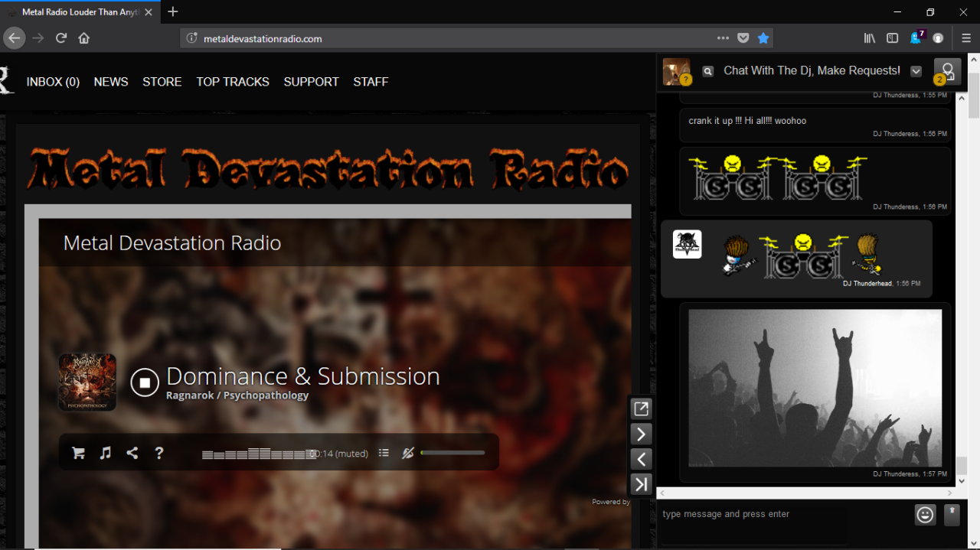Open the address bar page actions menu
980x550 pixels.
coord(723,38)
